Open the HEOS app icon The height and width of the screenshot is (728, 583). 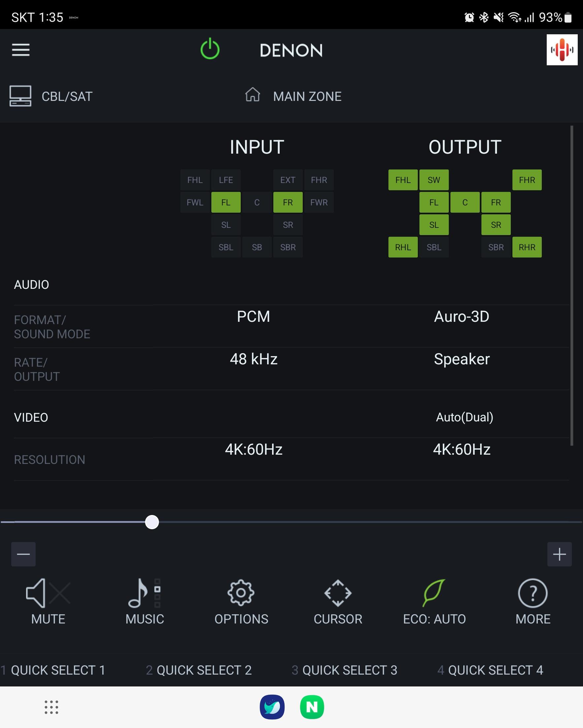pyautogui.click(x=562, y=50)
